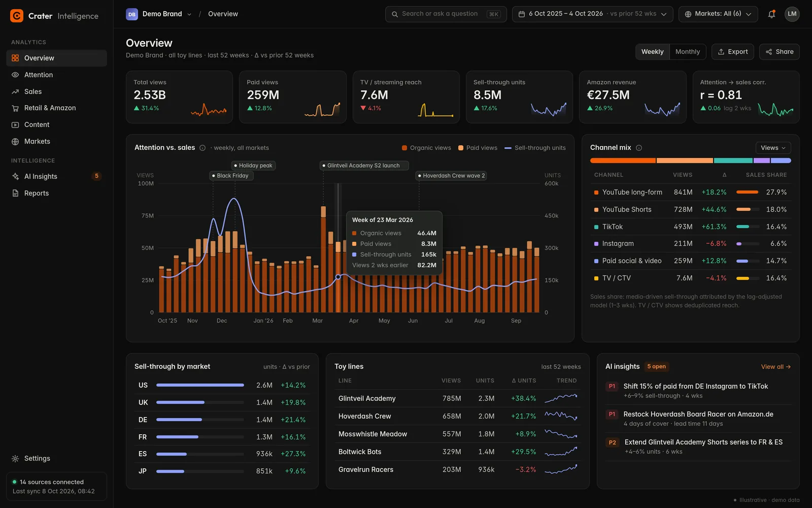The width and height of the screenshot is (812, 508).
Task: Open notifications bell
Action: [771, 14]
